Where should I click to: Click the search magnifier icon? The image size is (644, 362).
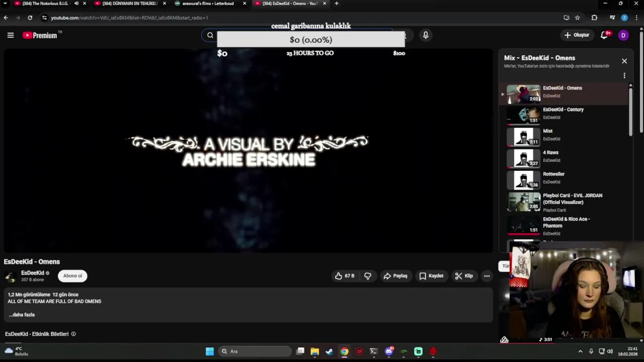pos(210,35)
